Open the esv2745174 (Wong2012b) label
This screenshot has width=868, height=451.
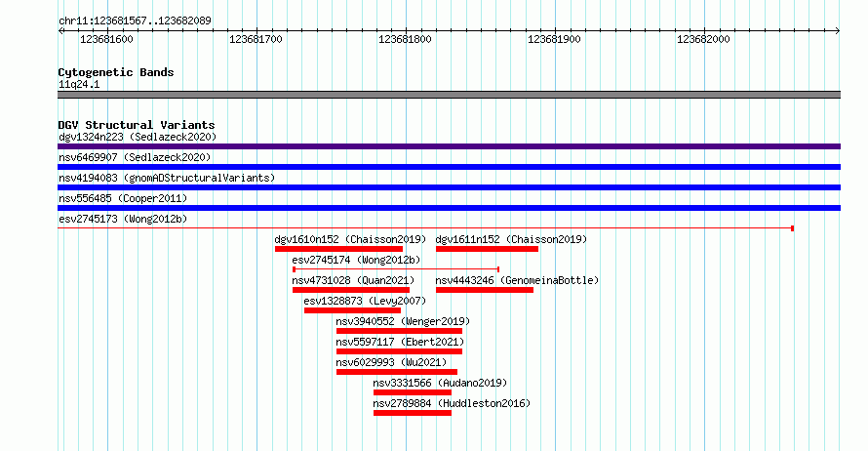pyautogui.click(x=356, y=260)
